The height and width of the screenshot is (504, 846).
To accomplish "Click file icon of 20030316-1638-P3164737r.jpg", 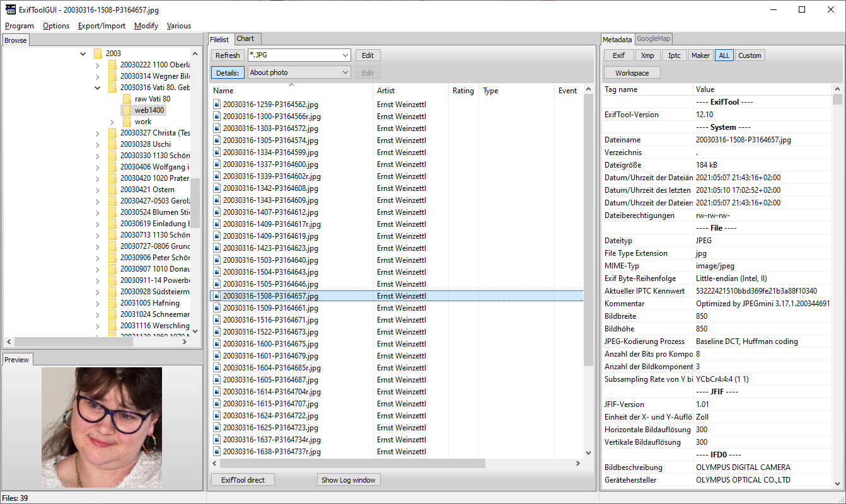I will coord(217,452).
